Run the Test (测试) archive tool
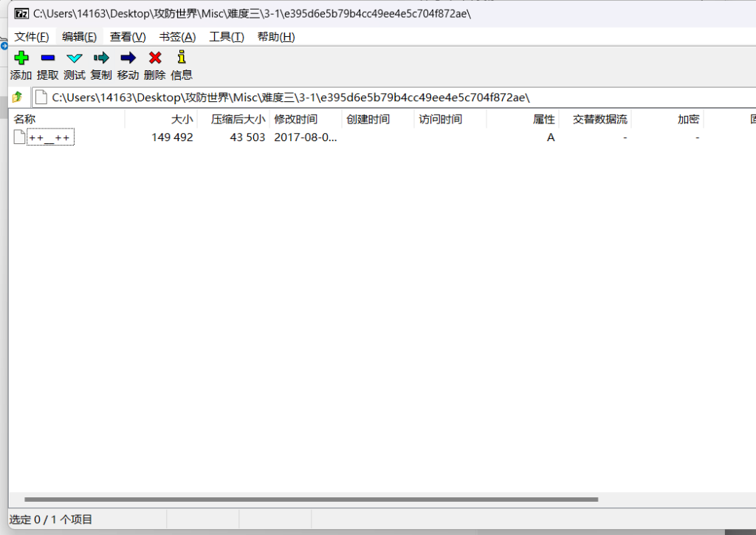 75,58
